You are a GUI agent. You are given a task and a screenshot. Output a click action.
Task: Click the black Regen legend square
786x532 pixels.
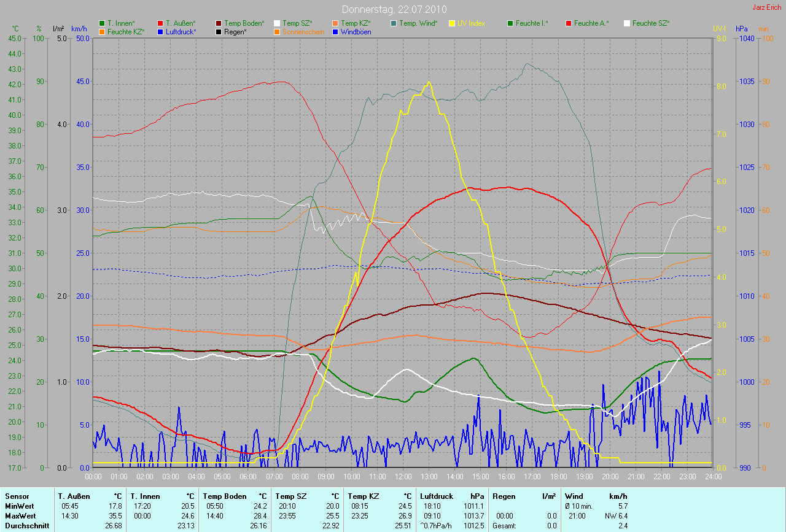pyautogui.click(x=219, y=31)
